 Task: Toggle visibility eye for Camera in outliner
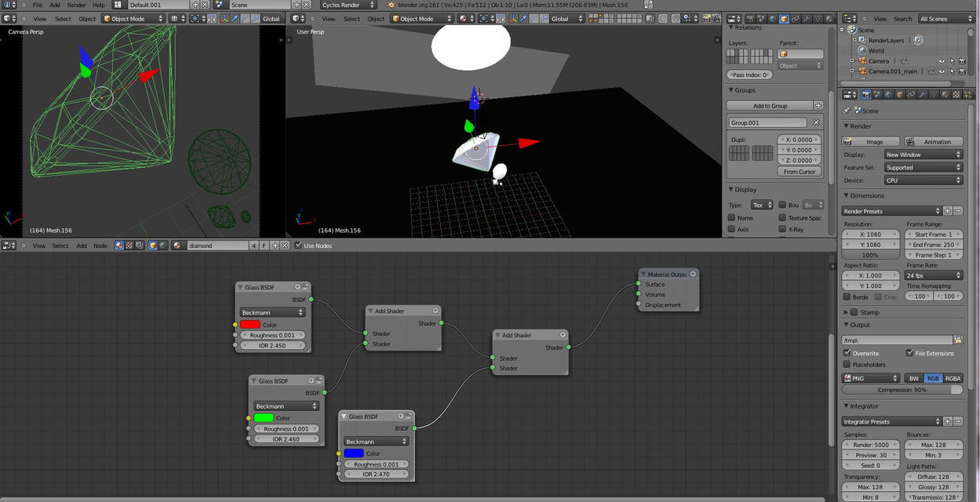click(x=942, y=60)
